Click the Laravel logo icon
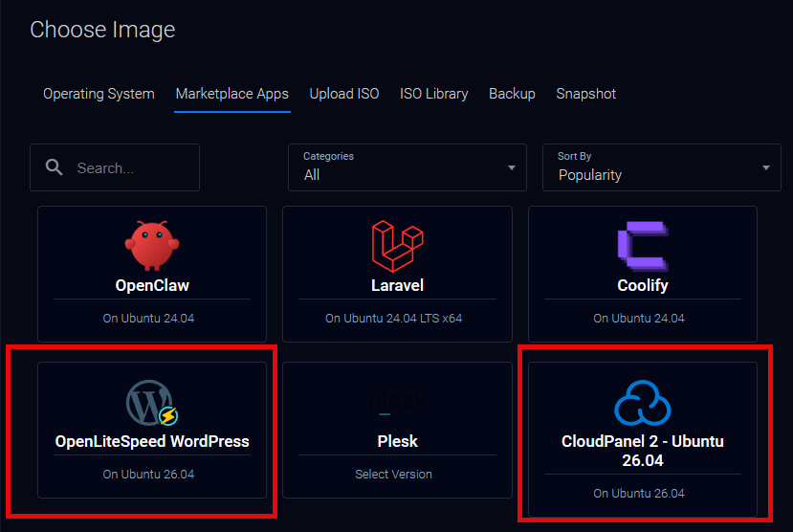 398,246
